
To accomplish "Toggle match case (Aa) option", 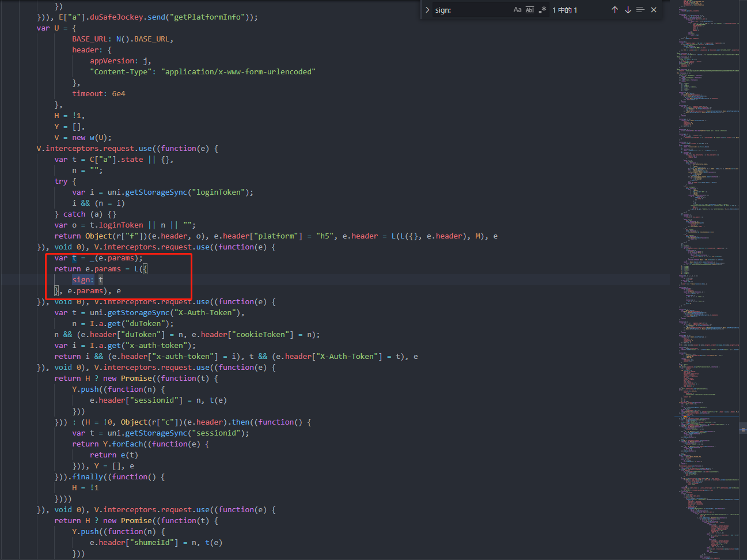I will 517,10.
